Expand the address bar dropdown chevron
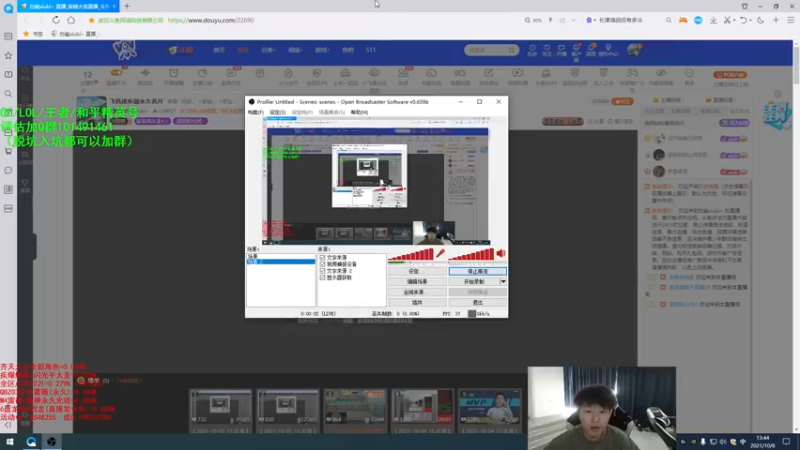The height and width of the screenshot is (450, 800). tap(573, 20)
